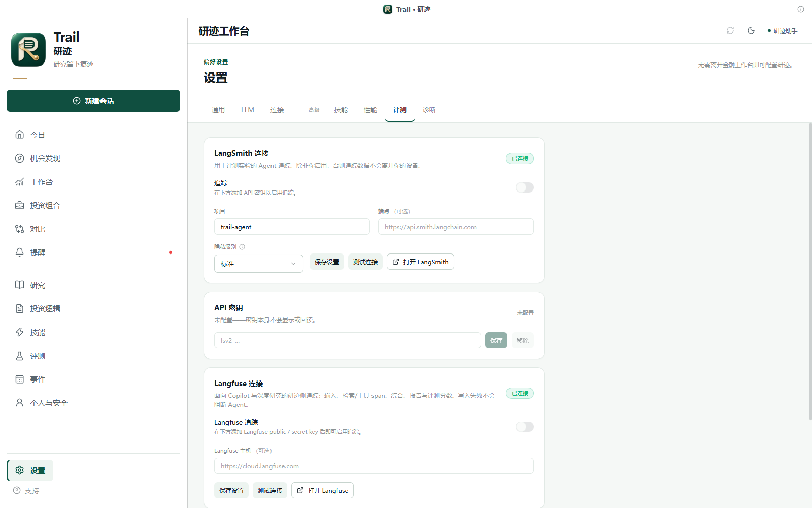The width and height of the screenshot is (812, 508).
Task: Switch to the 连接 tab
Action: (x=277, y=110)
